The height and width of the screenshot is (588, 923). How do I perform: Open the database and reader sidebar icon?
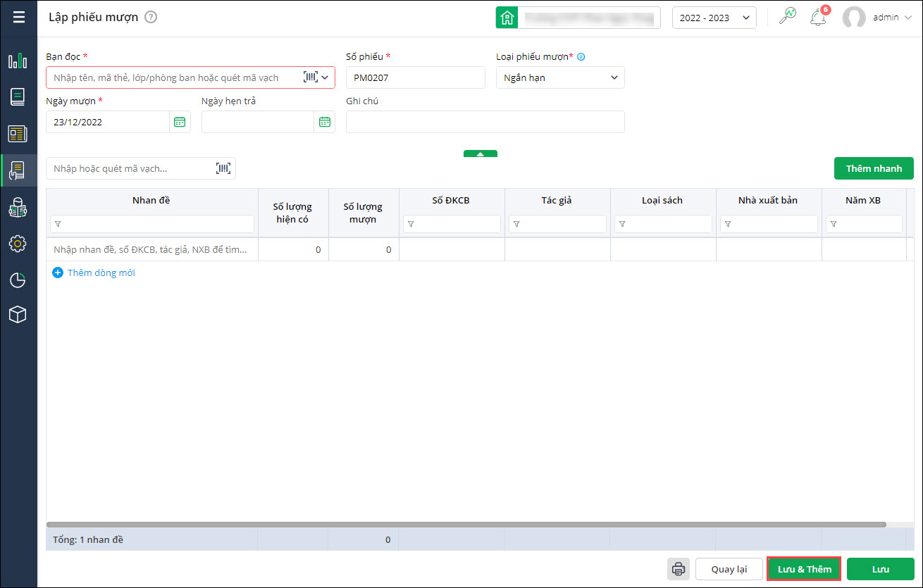[18, 207]
